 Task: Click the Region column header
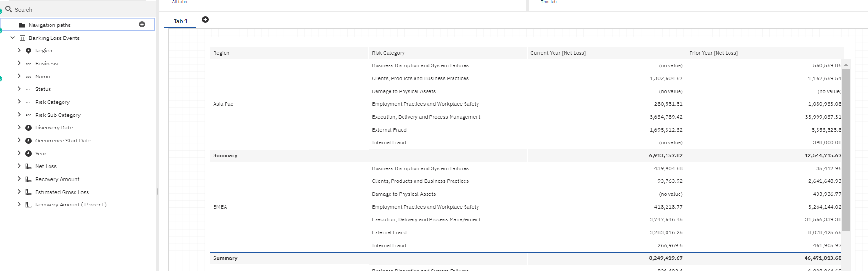coord(289,53)
